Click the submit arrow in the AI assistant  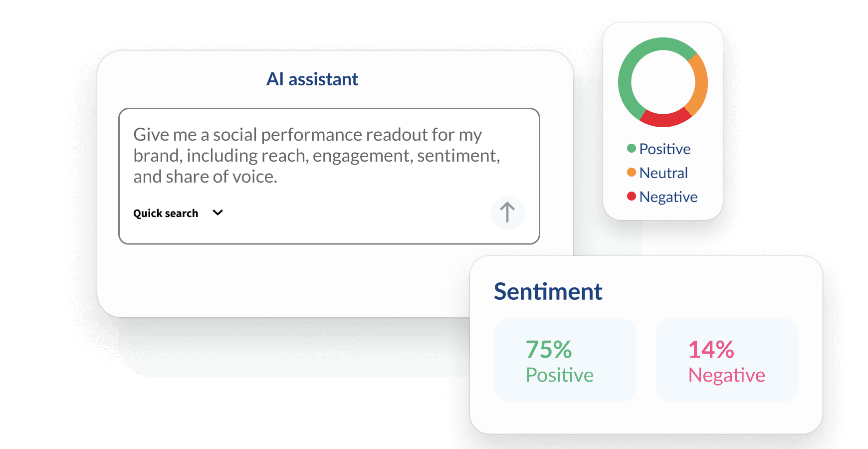coord(507,212)
